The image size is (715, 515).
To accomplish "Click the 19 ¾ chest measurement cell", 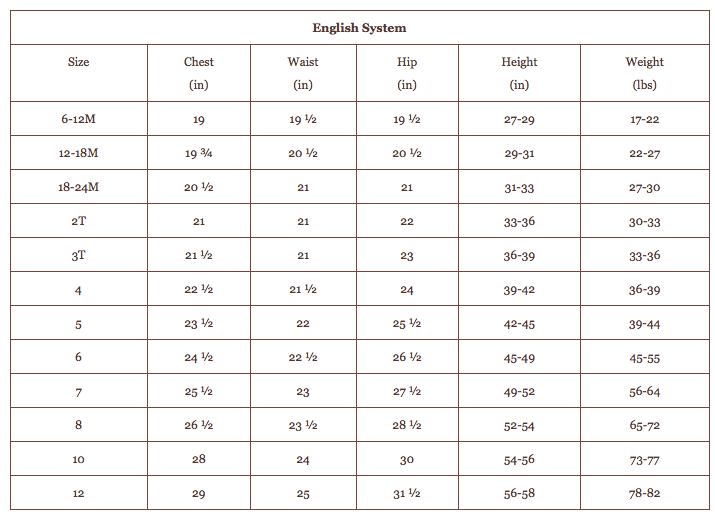I will pyautogui.click(x=198, y=153).
